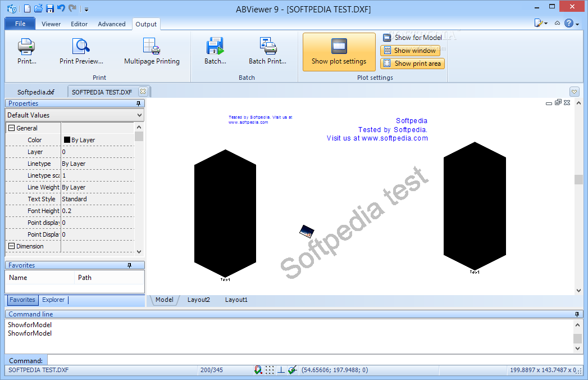Click the ABViewer application logo icon
The image size is (588, 380).
coord(12,8)
